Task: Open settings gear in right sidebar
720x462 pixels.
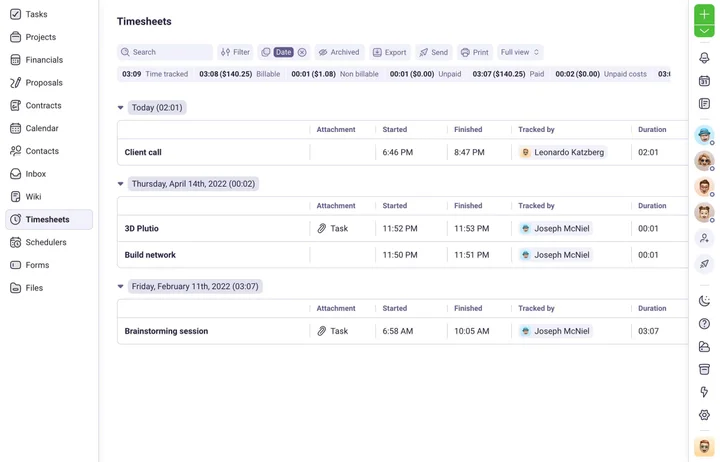Action: [704, 415]
